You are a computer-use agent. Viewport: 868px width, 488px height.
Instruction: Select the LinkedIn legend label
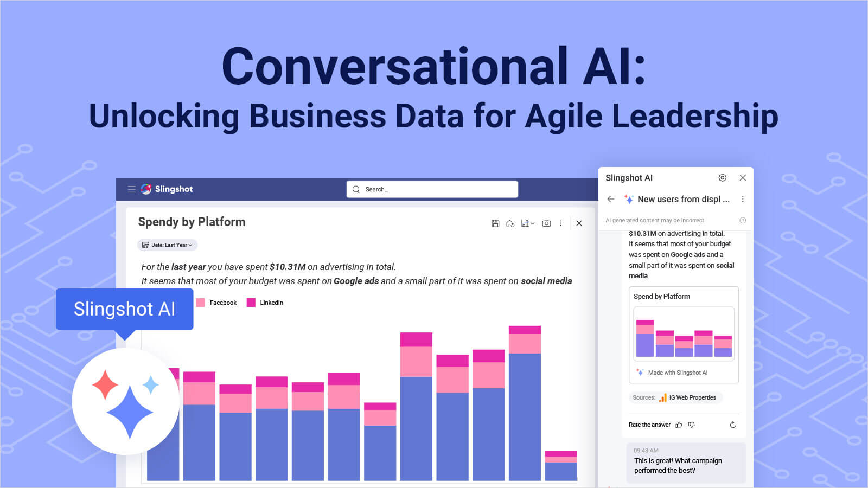click(271, 303)
